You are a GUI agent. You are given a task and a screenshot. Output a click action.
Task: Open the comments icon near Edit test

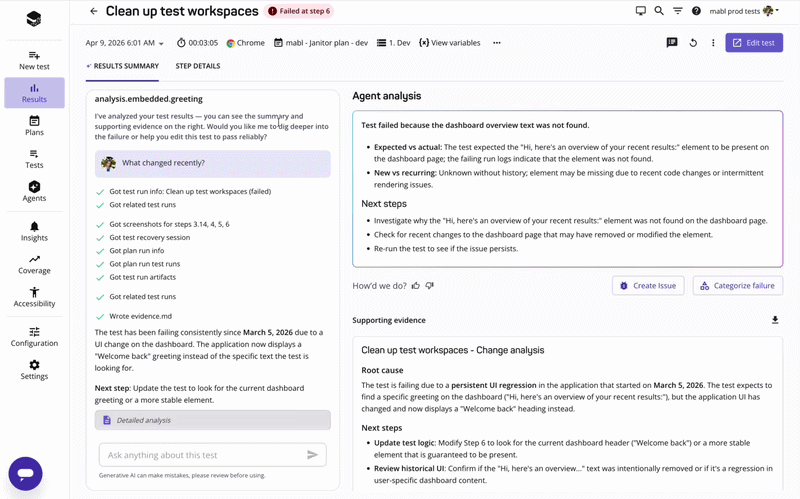point(672,43)
